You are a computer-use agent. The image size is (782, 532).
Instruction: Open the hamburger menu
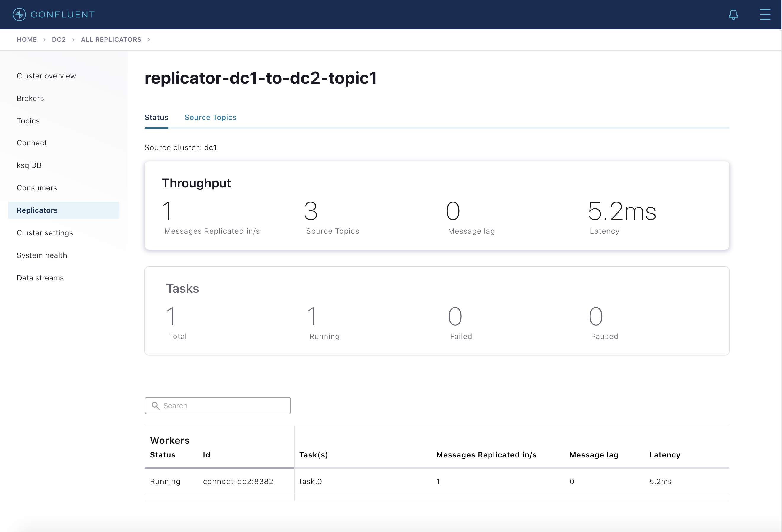point(765,15)
